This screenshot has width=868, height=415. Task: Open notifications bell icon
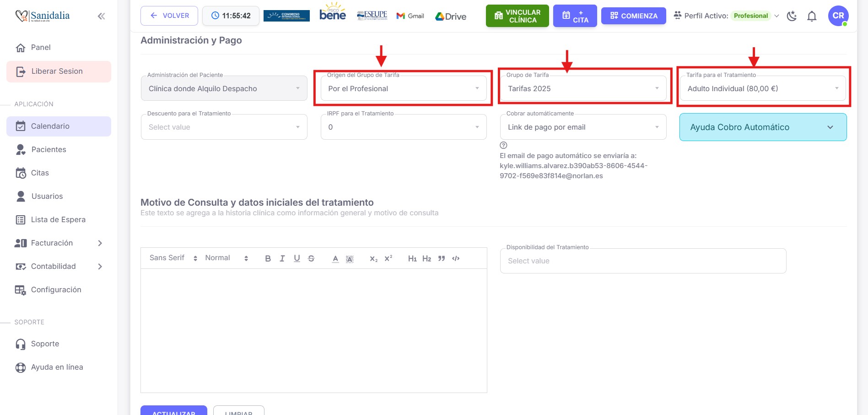tap(812, 16)
